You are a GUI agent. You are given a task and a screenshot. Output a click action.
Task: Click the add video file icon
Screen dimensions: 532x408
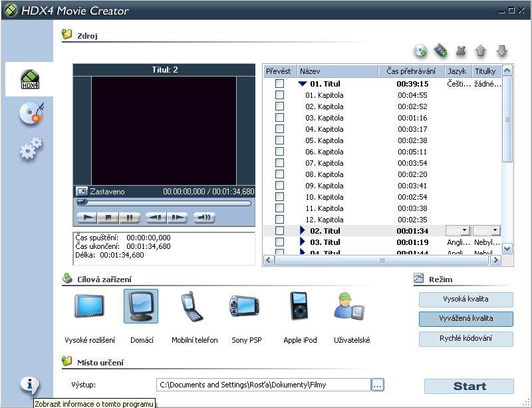point(440,51)
